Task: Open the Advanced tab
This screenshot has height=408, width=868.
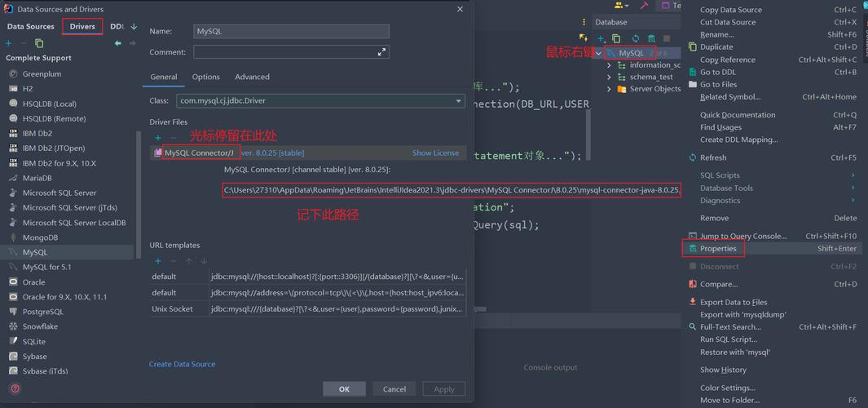Action: 252,77
